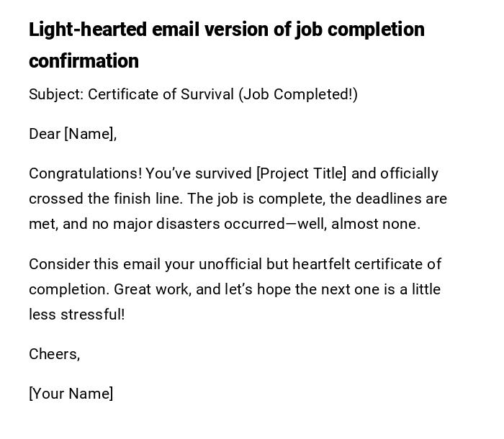Click the words "less stressful!"
Screen dimensions: 504x439
point(76,314)
